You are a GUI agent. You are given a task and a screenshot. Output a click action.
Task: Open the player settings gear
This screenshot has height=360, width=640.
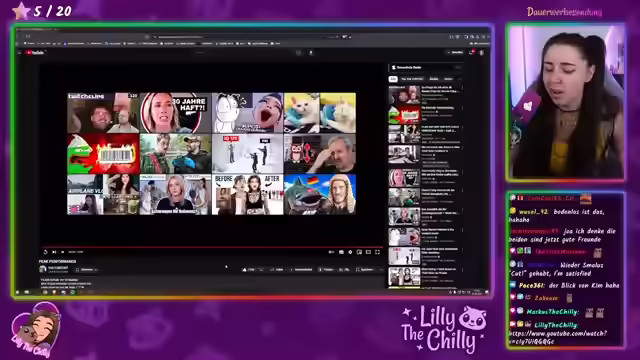pos(350,252)
